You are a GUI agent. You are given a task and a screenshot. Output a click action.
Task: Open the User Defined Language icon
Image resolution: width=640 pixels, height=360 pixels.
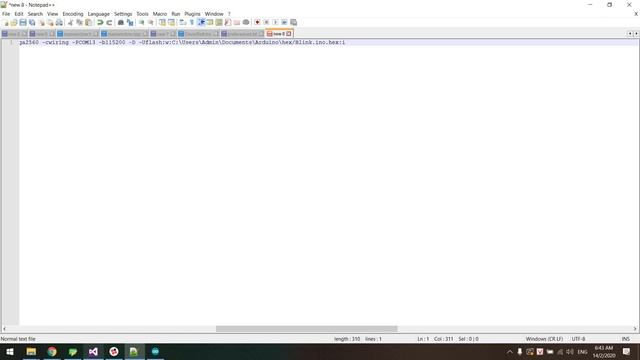210,22
